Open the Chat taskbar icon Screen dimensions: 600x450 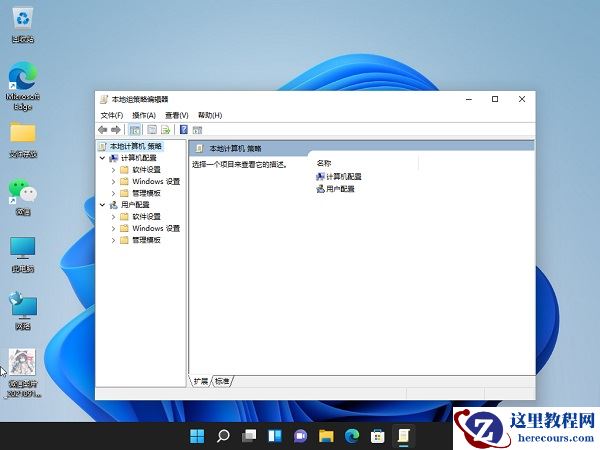300,436
